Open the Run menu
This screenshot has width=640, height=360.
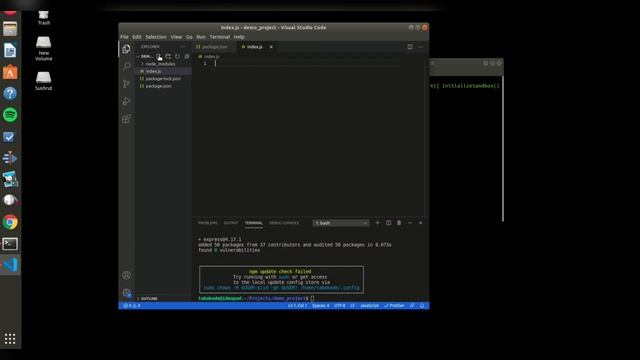201,37
